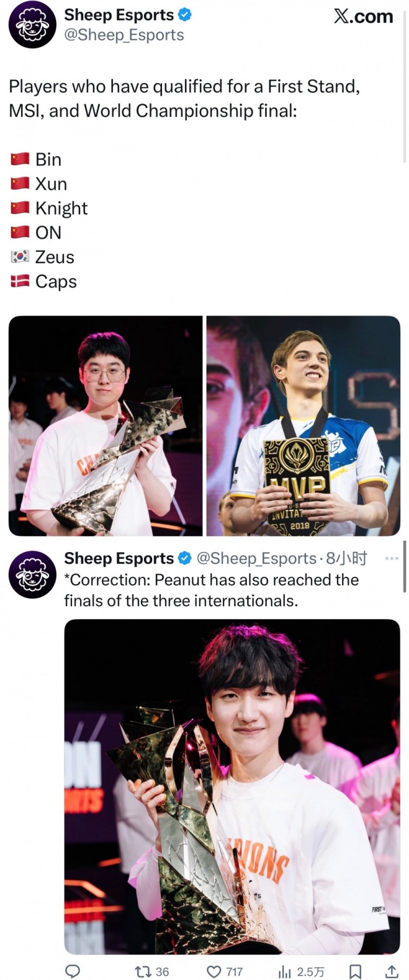Share the tweet with upload icon

tap(392, 971)
